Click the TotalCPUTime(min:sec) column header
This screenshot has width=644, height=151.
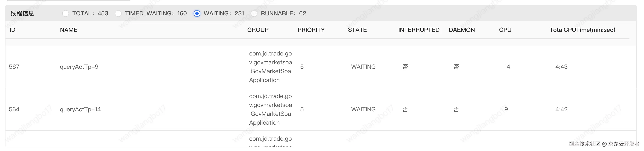tap(582, 30)
